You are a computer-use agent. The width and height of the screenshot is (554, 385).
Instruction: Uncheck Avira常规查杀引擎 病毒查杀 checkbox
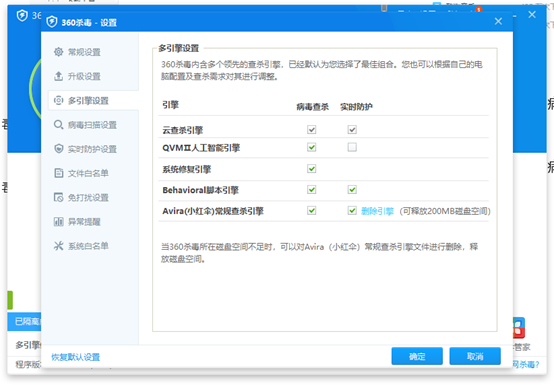311,211
